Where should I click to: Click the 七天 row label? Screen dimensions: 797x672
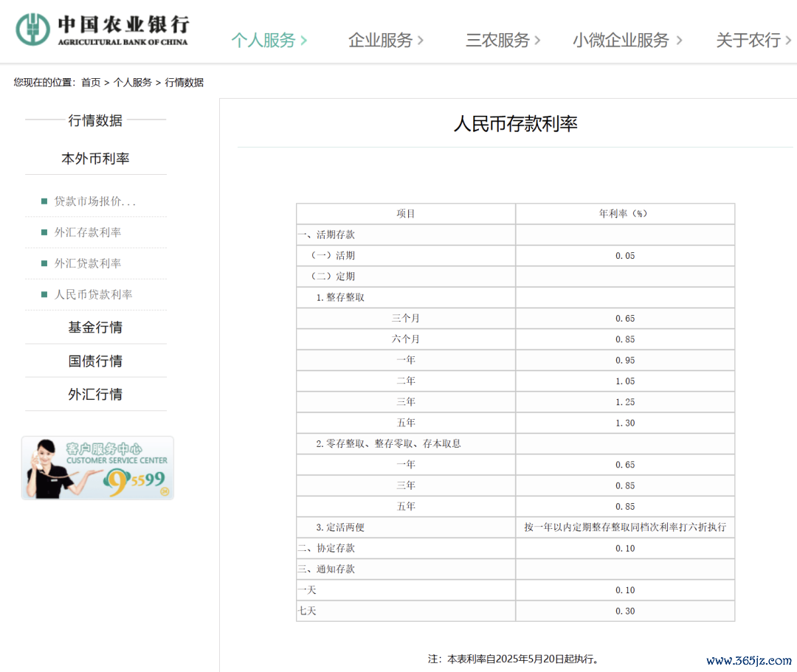coord(307,611)
